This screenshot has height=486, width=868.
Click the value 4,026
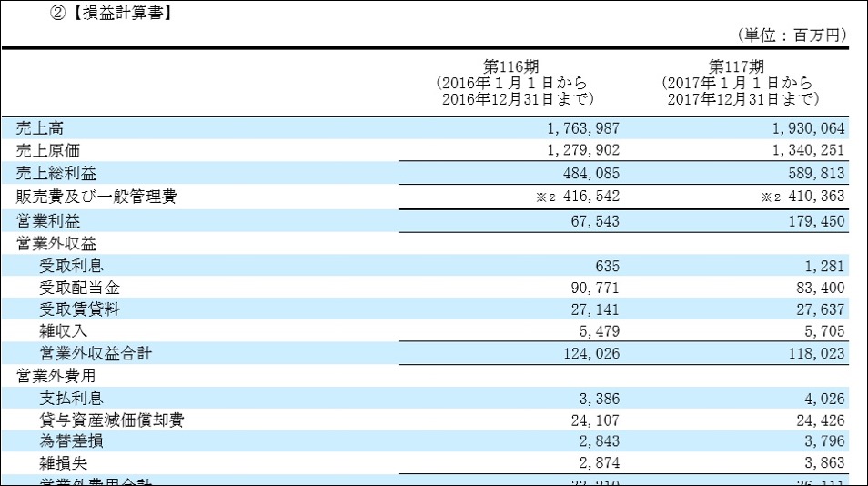click(x=824, y=399)
